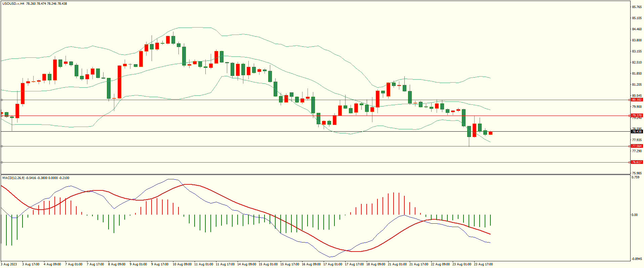Click the USOUSD.v,H4 chart title text
Image resolution: width=644 pixels, height=268 pixels.
[13, 4]
